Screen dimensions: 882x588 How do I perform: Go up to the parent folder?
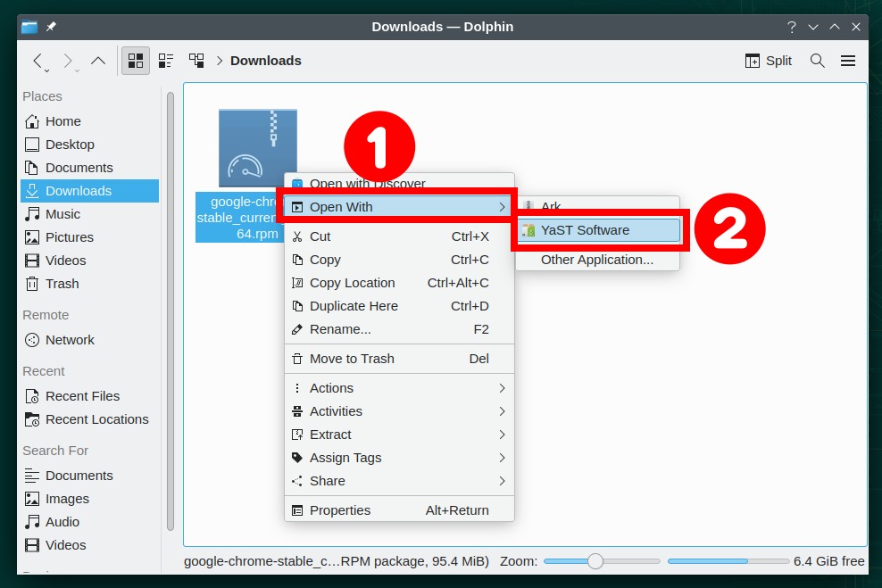click(98, 60)
